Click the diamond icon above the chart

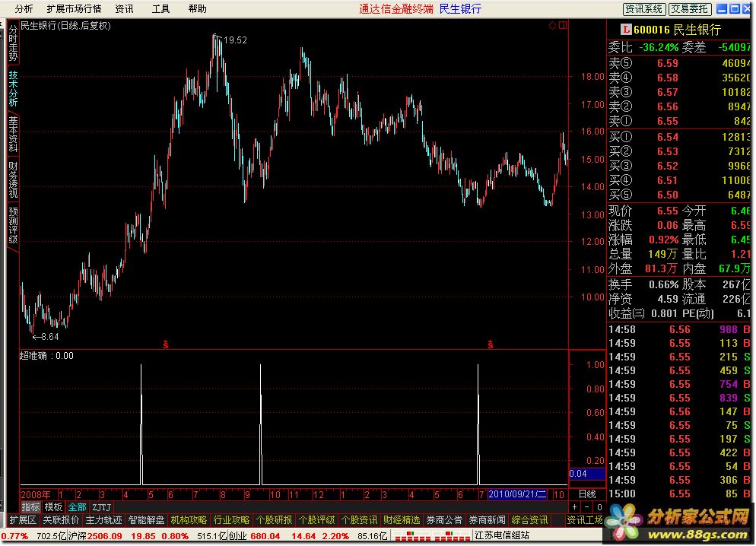tap(552, 25)
